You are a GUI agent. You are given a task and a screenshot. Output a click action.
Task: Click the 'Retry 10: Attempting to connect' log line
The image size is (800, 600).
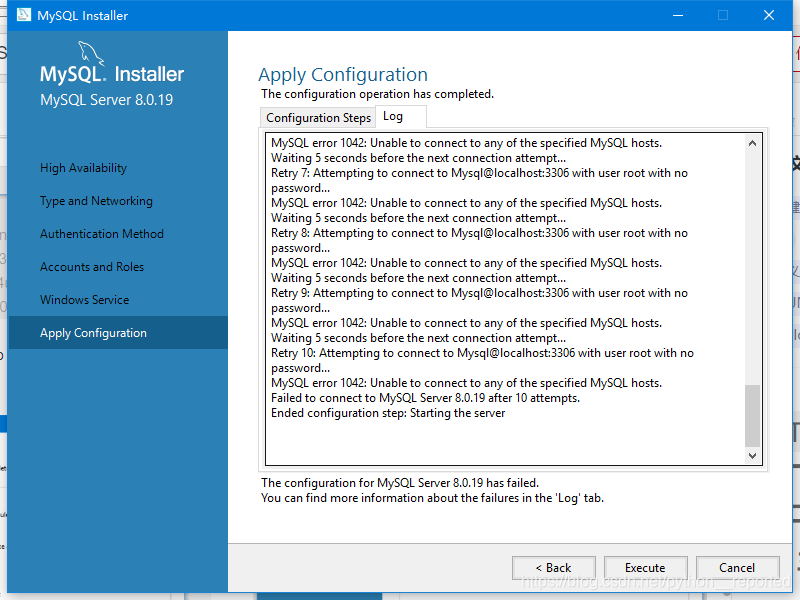tap(482, 361)
